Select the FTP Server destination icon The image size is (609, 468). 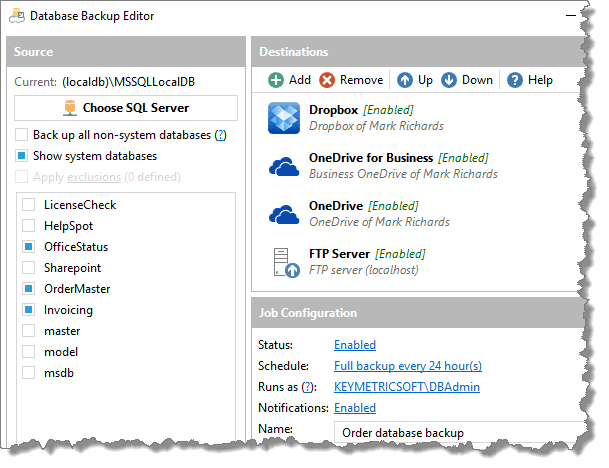tap(284, 261)
